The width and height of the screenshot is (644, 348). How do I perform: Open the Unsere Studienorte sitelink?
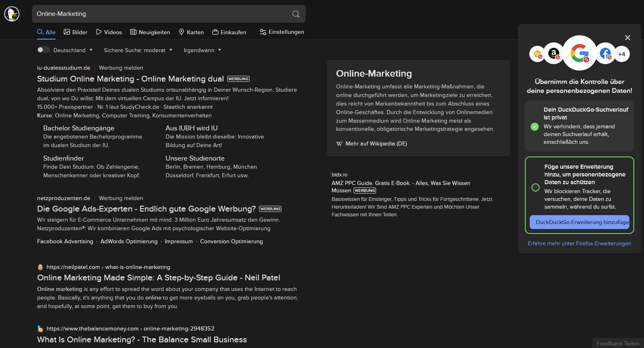[x=195, y=158]
